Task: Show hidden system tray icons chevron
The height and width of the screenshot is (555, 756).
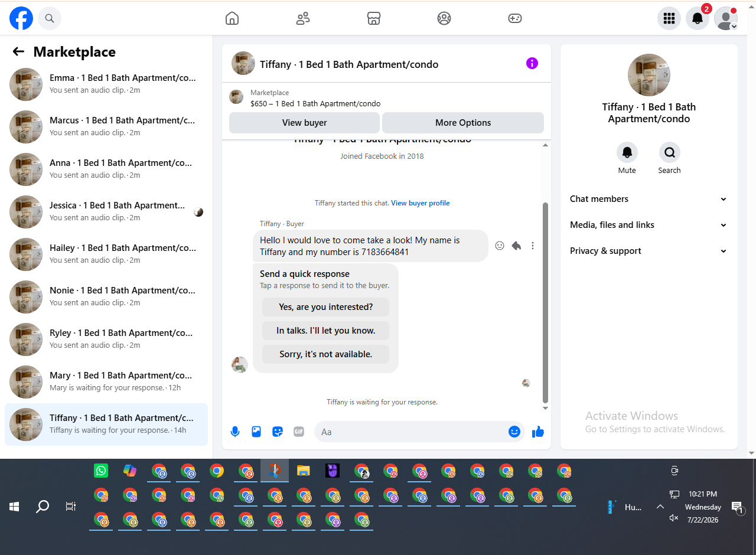Action: click(x=660, y=507)
